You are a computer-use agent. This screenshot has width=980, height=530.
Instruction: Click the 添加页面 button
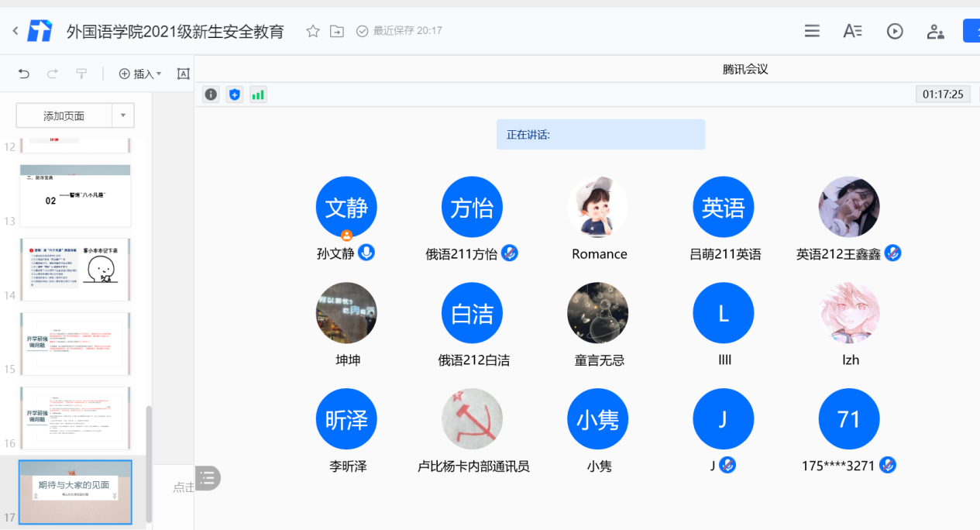click(x=64, y=115)
